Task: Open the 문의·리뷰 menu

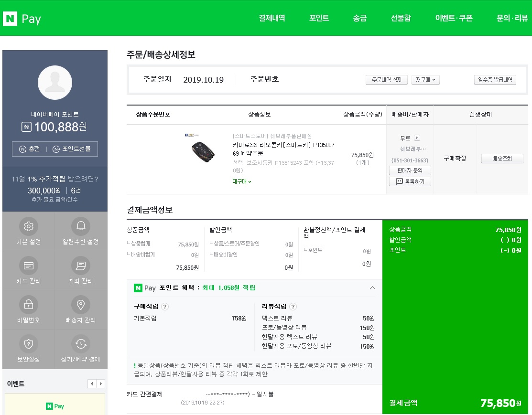Action: click(x=512, y=18)
